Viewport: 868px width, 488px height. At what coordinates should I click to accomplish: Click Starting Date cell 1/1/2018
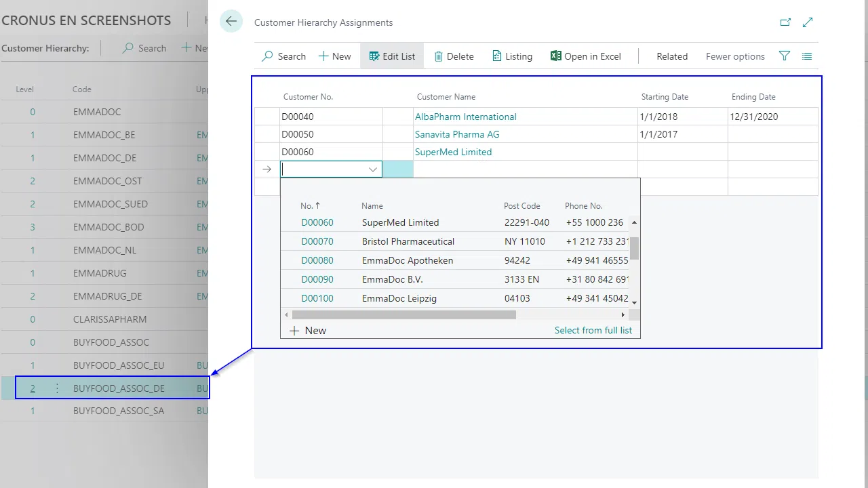click(682, 117)
